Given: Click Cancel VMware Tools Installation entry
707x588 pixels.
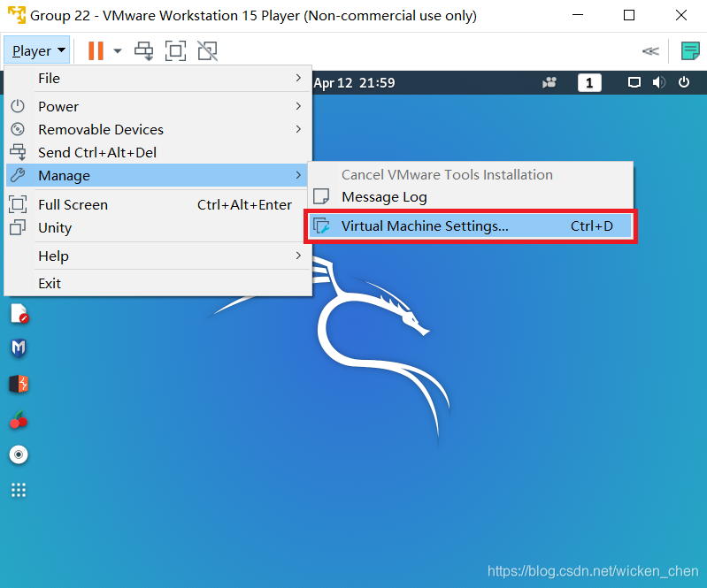Looking at the screenshot, I should (x=470, y=174).
